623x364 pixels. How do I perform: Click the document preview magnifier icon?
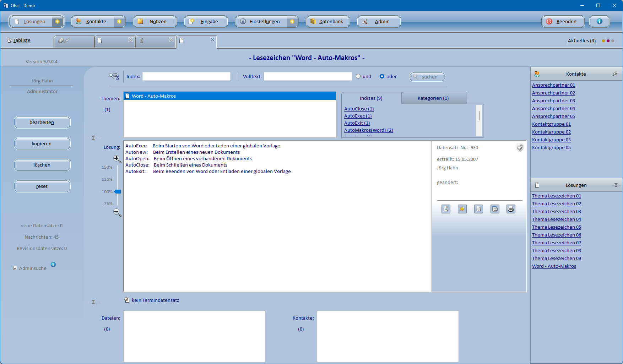446,209
